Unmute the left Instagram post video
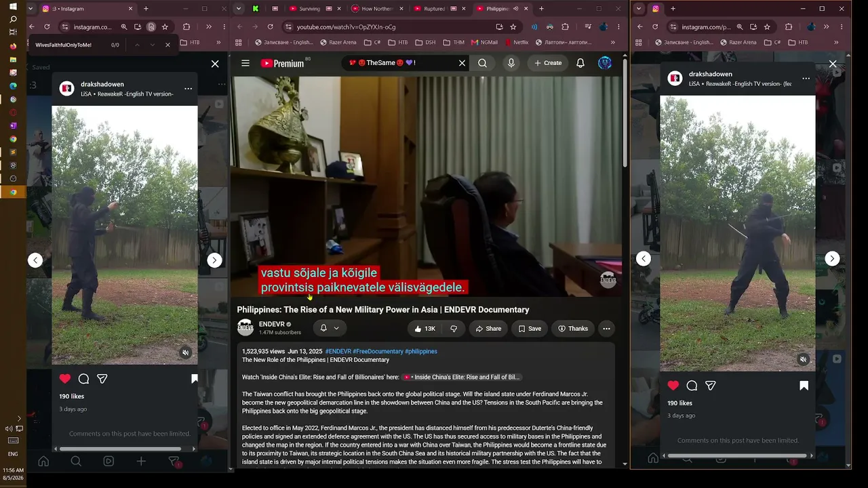This screenshot has width=868, height=488. pos(185,352)
